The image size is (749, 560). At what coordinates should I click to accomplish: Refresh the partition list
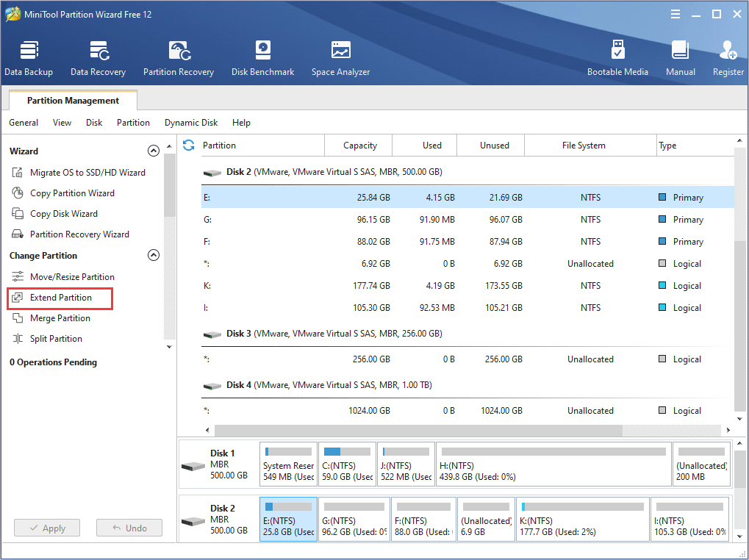[x=189, y=145]
